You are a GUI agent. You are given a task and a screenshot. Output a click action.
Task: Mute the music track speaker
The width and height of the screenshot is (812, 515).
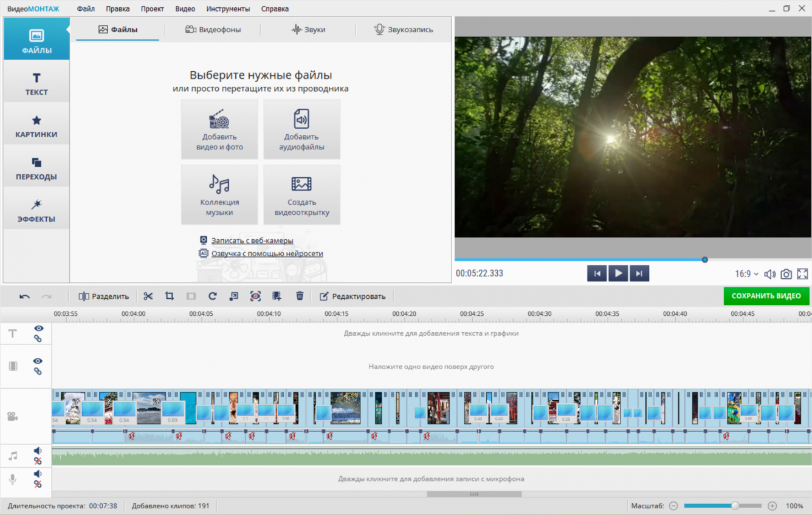point(38,451)
